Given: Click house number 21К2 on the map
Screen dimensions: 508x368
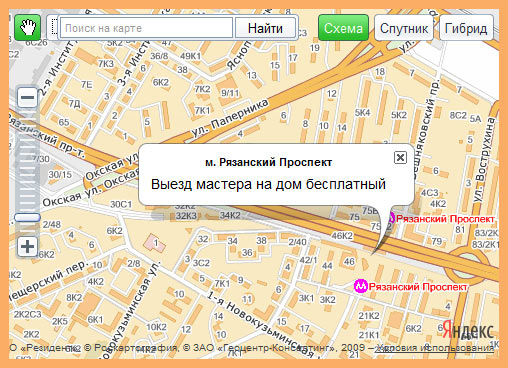Looking at the screenshot, I should (x=369, y=315).
